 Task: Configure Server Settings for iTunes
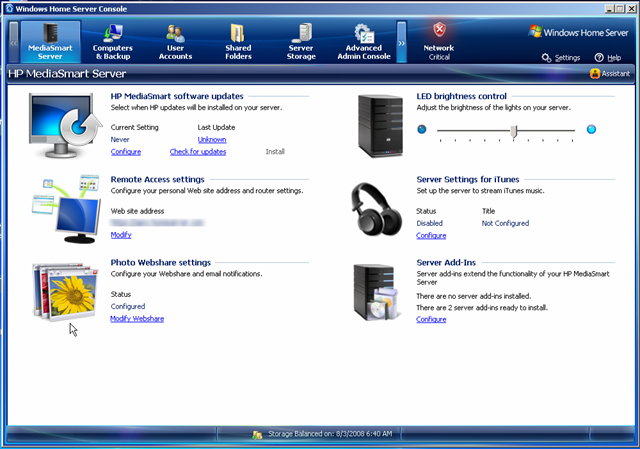[x=431, y=235]
